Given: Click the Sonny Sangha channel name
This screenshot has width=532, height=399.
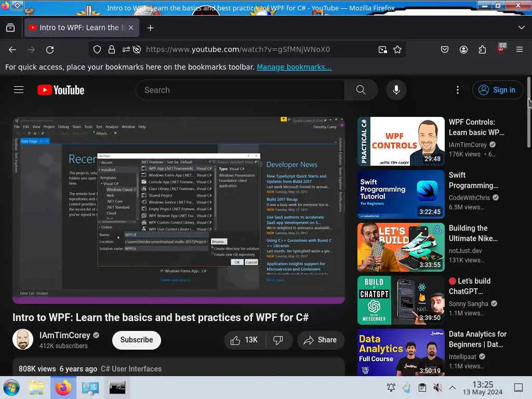Looking at the screenshot, I should click(x=469, y=303).
